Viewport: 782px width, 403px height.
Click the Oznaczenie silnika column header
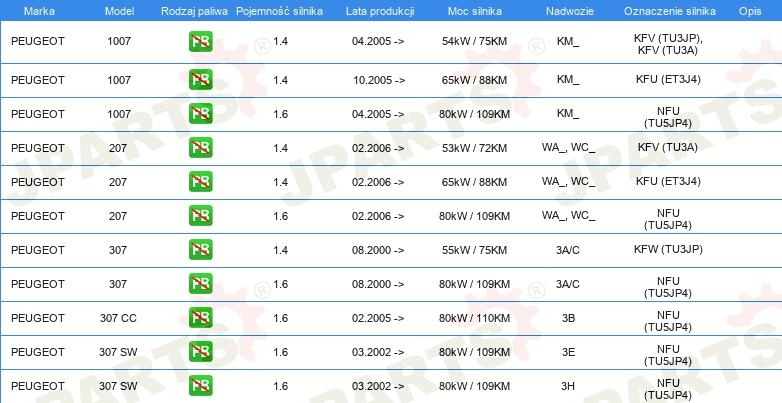670,11
